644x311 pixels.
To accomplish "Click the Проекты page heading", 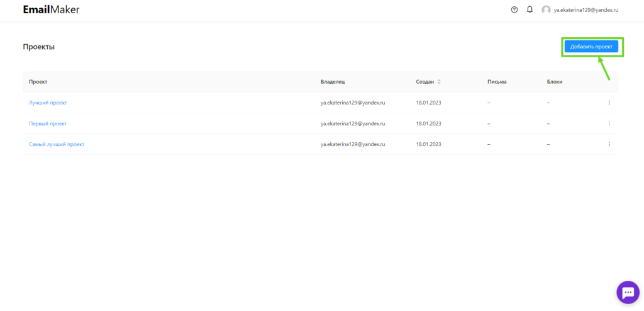I will click(38, 47).
